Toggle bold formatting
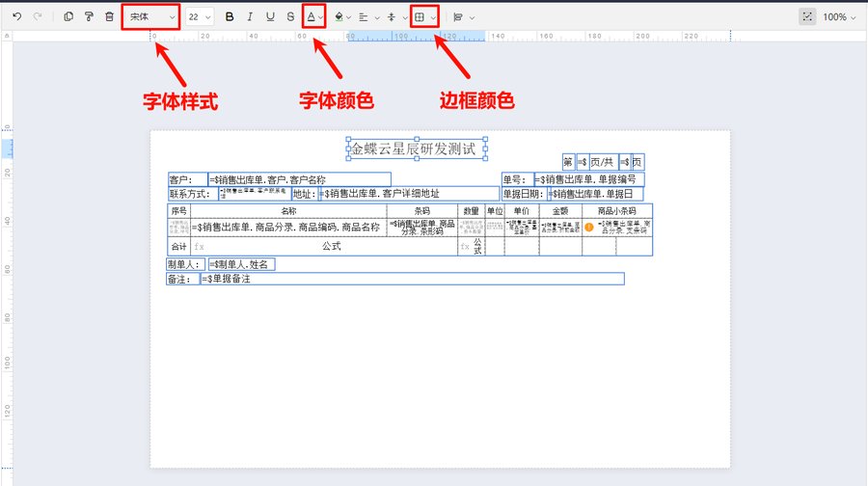This screenshot has height=486, width=868. pyautogui.click(x=230, y=16)
